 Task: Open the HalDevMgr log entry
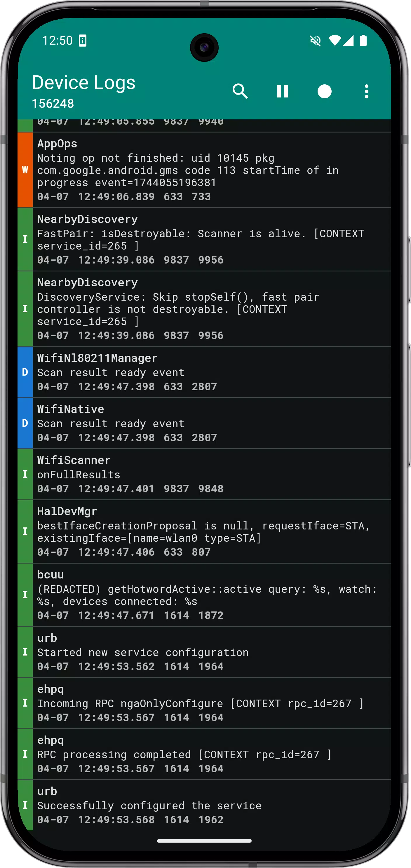tap(204, 531)
